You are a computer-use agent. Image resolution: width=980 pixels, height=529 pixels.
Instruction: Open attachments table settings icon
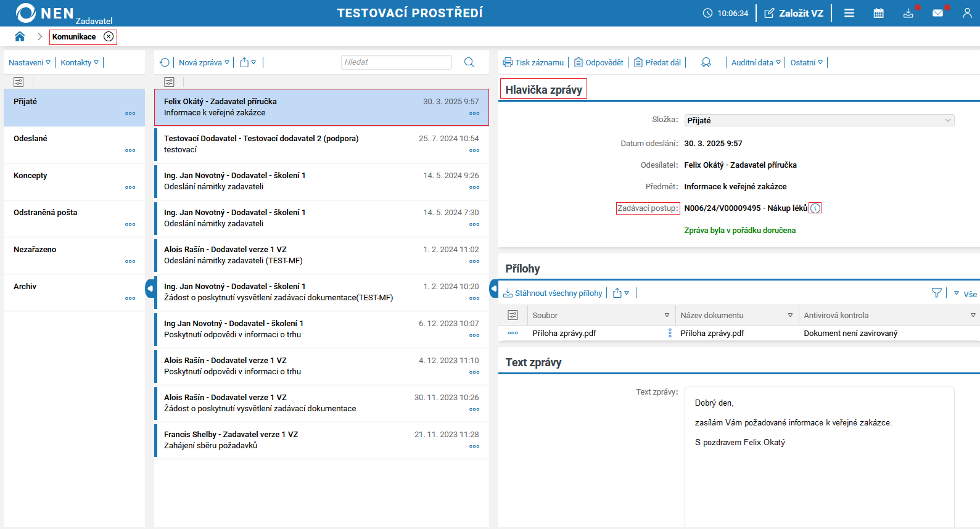[x=513, y=315]
